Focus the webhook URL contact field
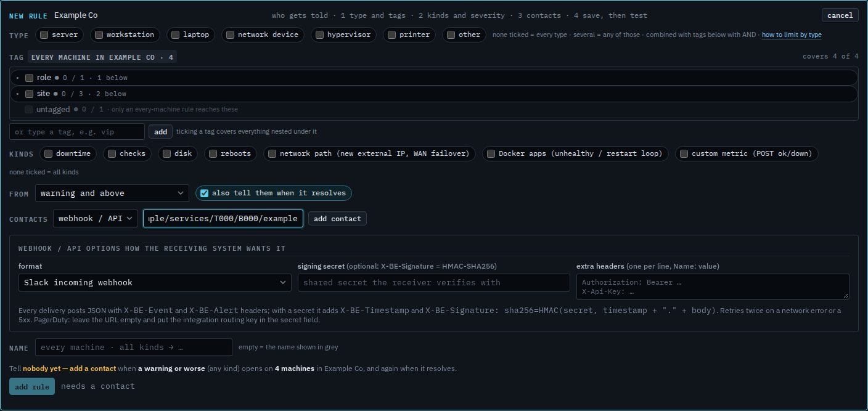Screen dimensions: 868x411 click(x=223, y=219)
